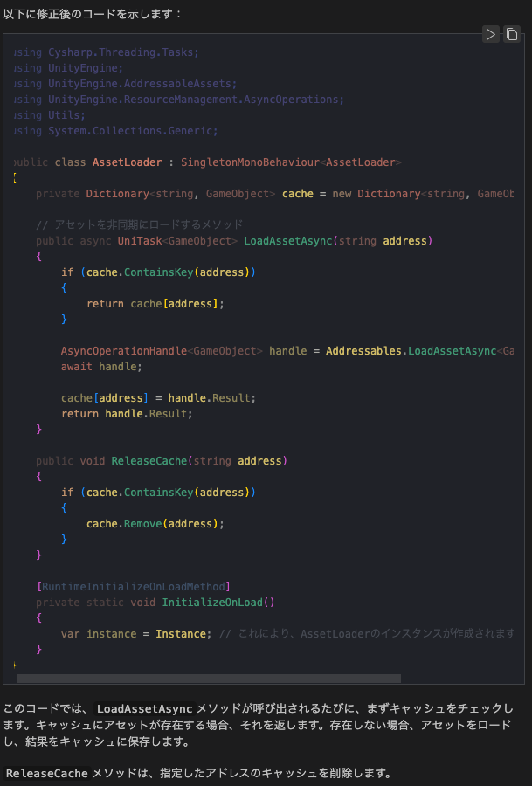This screenshot has height=786, width=532.
Task: Click the ReleaseCache method signature
Action: coord(162,460)
